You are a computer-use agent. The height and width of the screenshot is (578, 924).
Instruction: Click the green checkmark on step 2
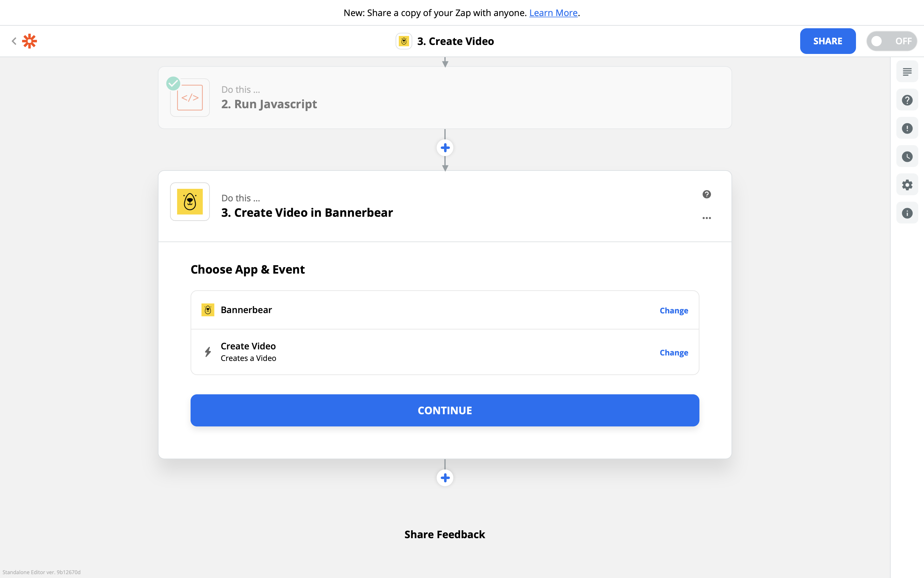[x=173, y=83]
